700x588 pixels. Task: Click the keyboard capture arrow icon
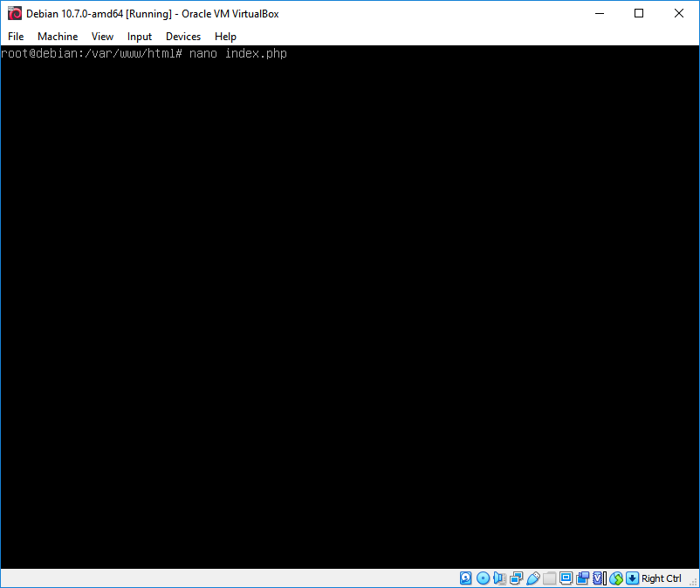[632, 578]
